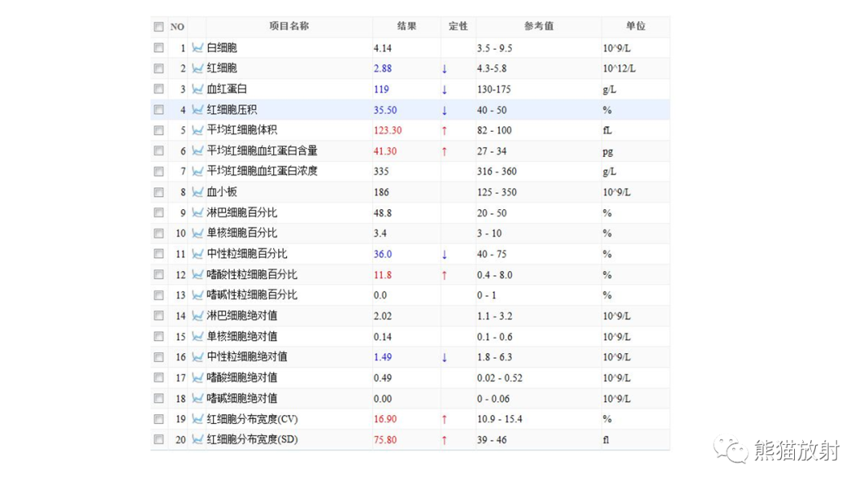Check the box for row 20 红细胞分布宽度(SD)
The image size is (868, 489).
pos(159,440)
